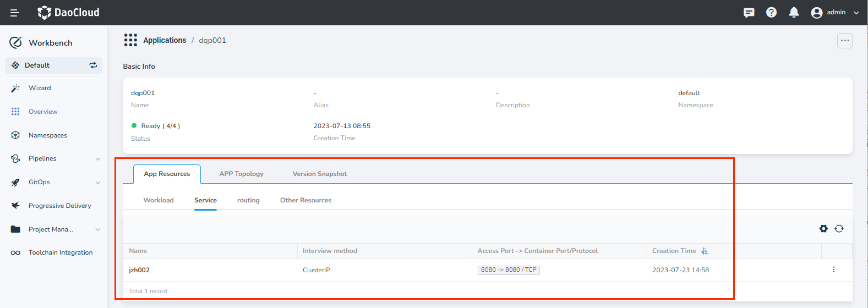Image resolution: width=868 pixels, height=308 pixels.
Task: Open the notifications bell
Action: tap(794, 13)
